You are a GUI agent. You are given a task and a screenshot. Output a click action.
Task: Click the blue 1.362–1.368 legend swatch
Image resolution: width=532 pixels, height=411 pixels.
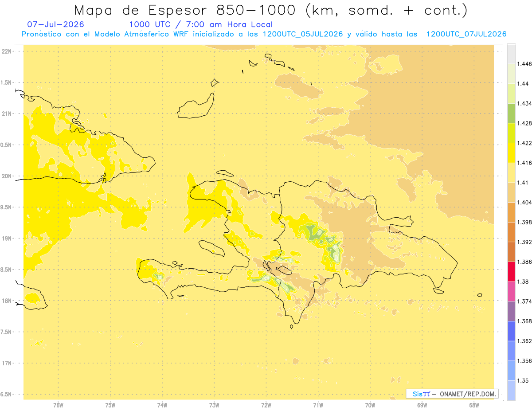511,331
